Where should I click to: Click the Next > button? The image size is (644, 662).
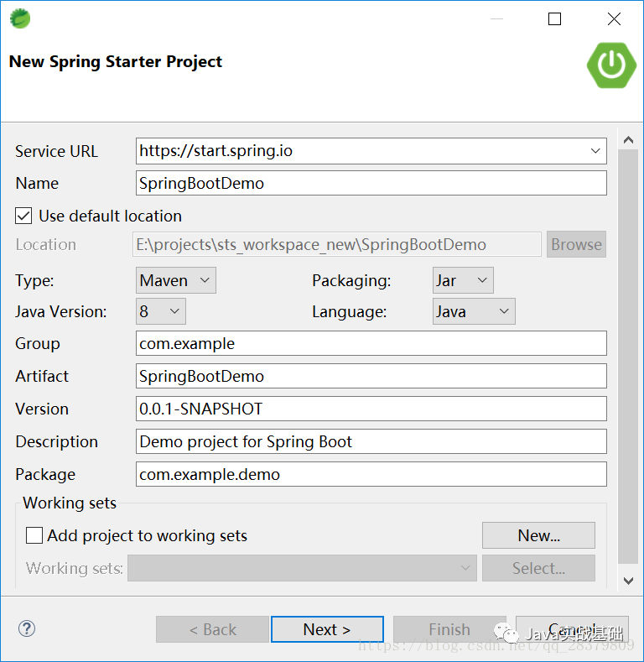327,629
